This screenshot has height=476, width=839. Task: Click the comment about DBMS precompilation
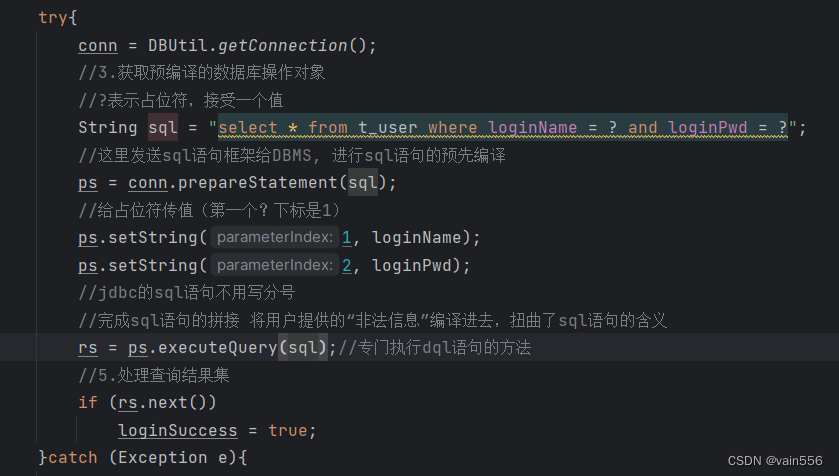click(x=292, y=155)
